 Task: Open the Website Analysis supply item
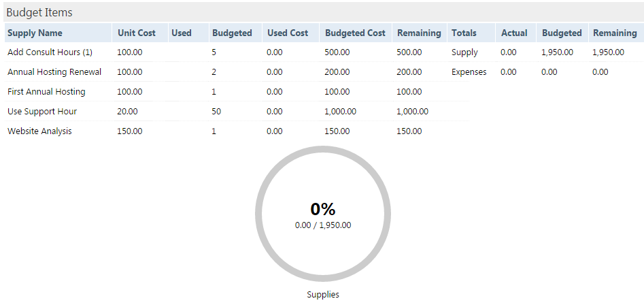point(39,131)
